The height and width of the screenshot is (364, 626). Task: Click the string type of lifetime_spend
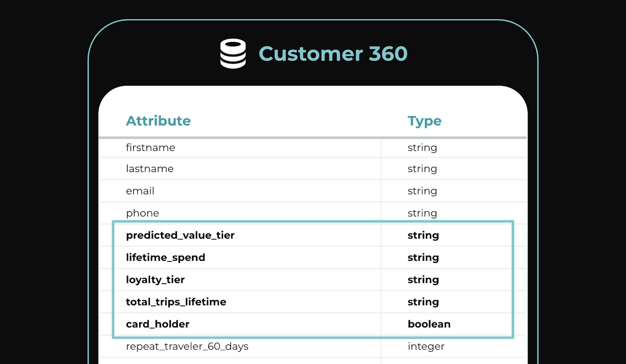point(423,257)
